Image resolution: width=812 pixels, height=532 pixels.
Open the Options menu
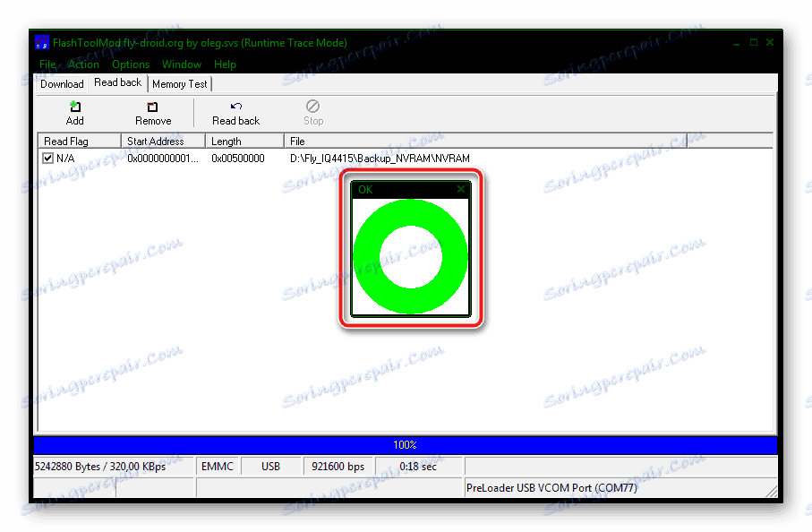point(131,64)
